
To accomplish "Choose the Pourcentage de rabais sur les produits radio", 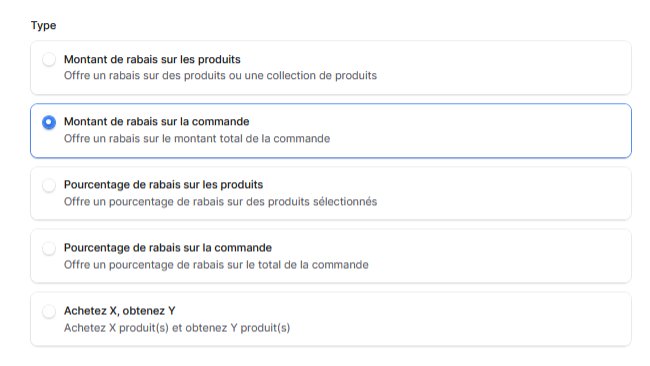I will [x=49, y=185].
